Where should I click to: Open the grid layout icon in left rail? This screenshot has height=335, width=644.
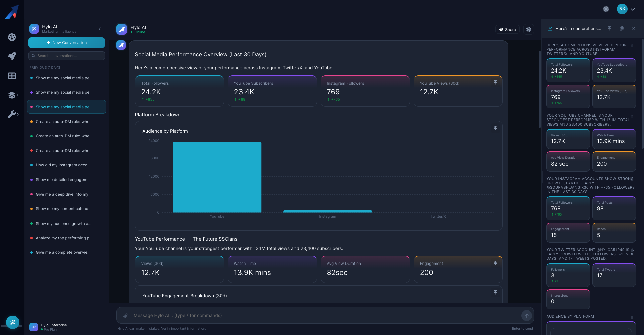[x=12, y=76]
